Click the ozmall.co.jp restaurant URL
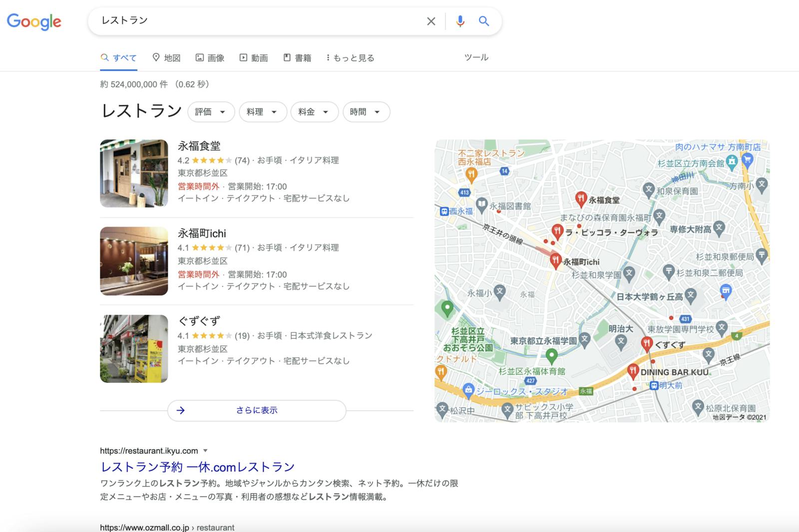 pyautogui.click(x=167, y=527)
